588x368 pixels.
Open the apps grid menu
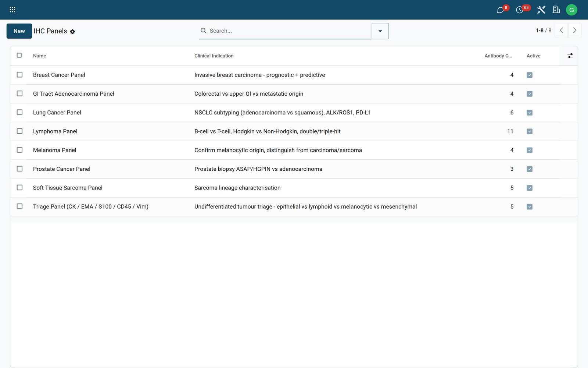click(12, 10)
